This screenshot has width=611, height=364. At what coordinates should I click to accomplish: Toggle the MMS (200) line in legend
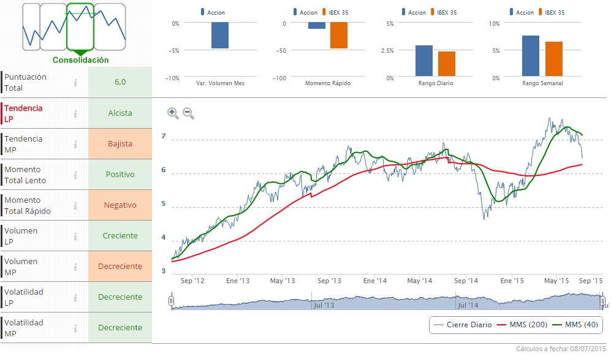point(516,325)
